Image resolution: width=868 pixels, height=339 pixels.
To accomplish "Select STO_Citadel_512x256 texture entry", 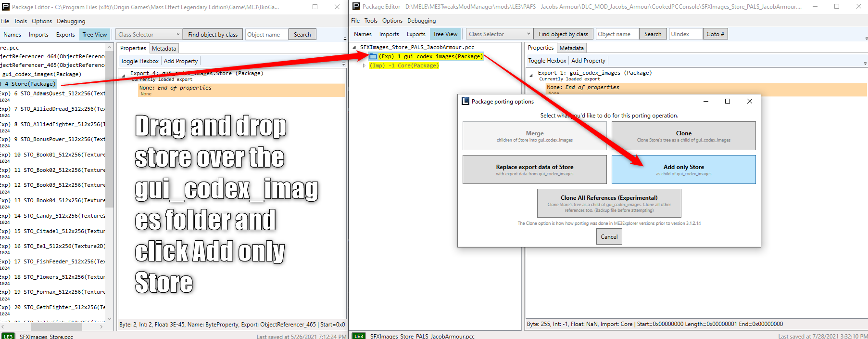I will coord(53,231).
